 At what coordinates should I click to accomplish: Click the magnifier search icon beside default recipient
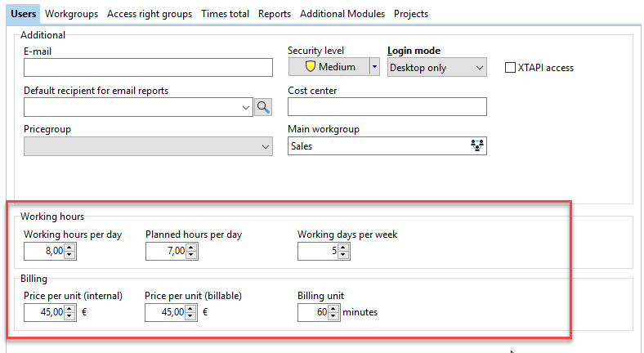coord(262,106)
